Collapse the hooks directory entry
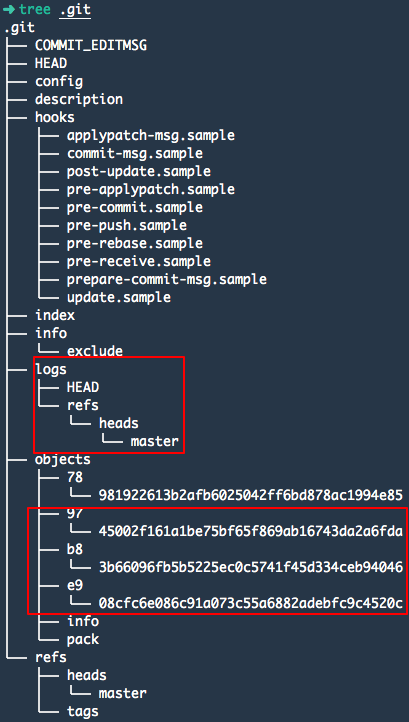Image resolution: width=409 pixels, height=722 pixels. pyautogui.click(x=54, y=117)
